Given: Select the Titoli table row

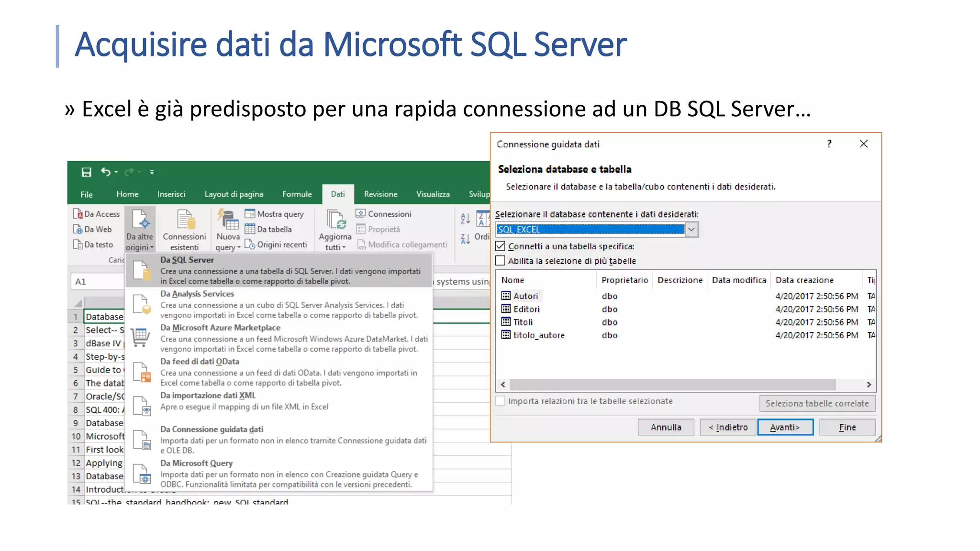Looking at the screenshot, I should coord(686,322).
